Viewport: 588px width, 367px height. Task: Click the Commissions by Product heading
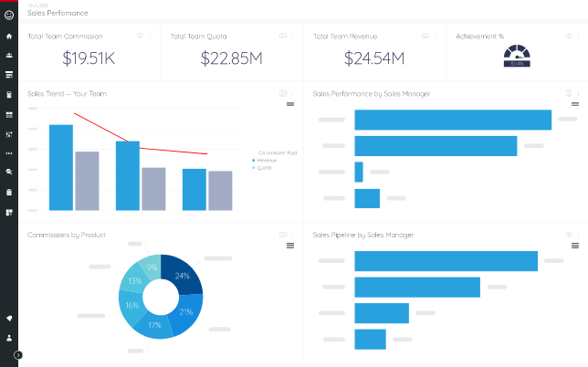pos(67,235)
